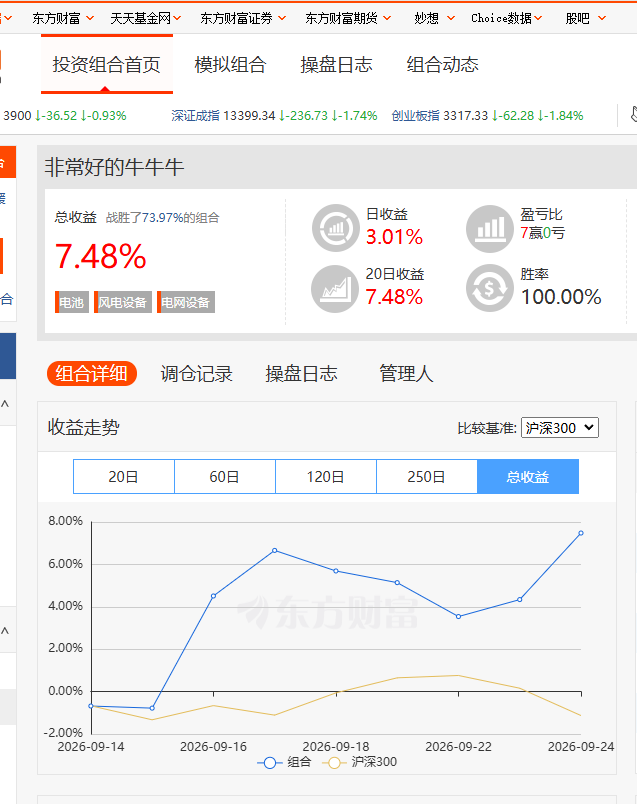Click the 7赢0亏 profit-loss value
This screenshot has width=637, height=804.
coord(543,233)
